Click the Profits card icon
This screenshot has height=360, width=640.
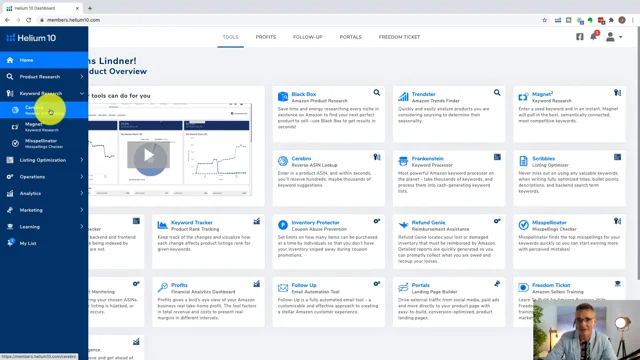(162, 288)
